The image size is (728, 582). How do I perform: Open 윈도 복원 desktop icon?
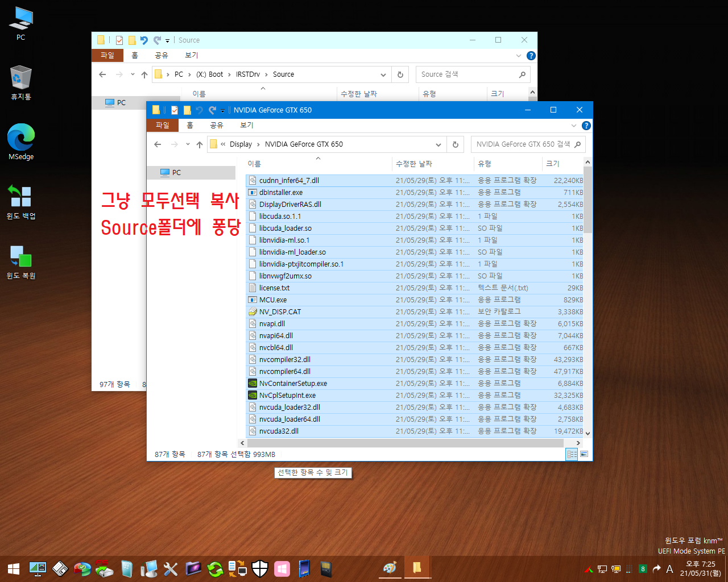point(21,262)
